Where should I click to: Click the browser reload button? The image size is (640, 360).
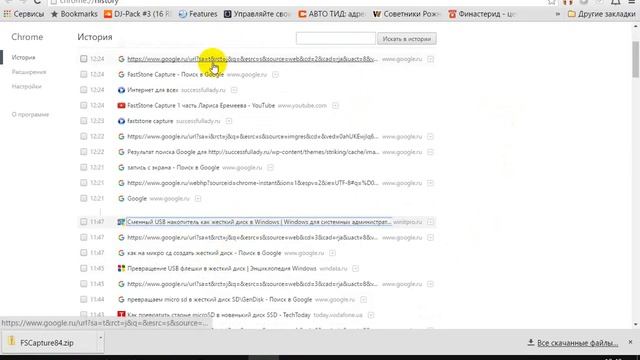pyautogui.click(x=37, y=2)
